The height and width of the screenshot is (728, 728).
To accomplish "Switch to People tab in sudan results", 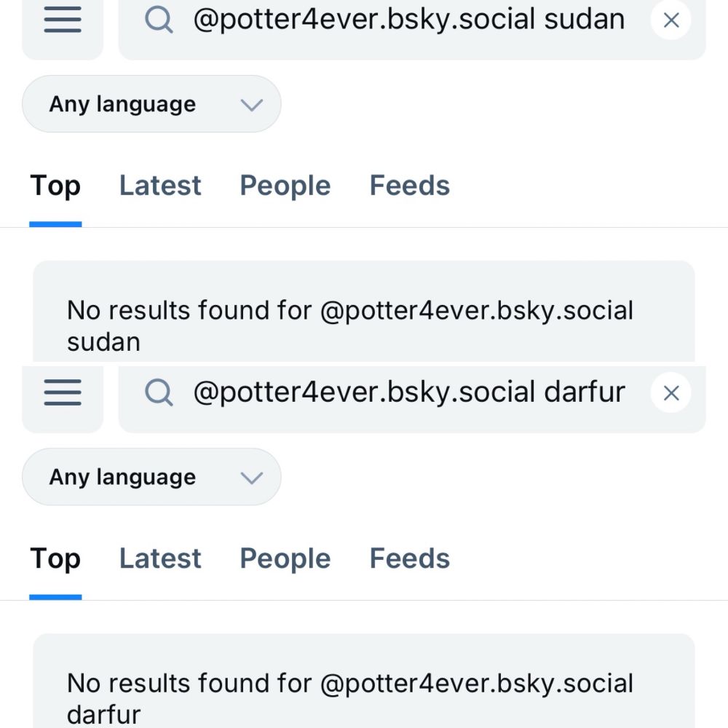I will point(285,186).
